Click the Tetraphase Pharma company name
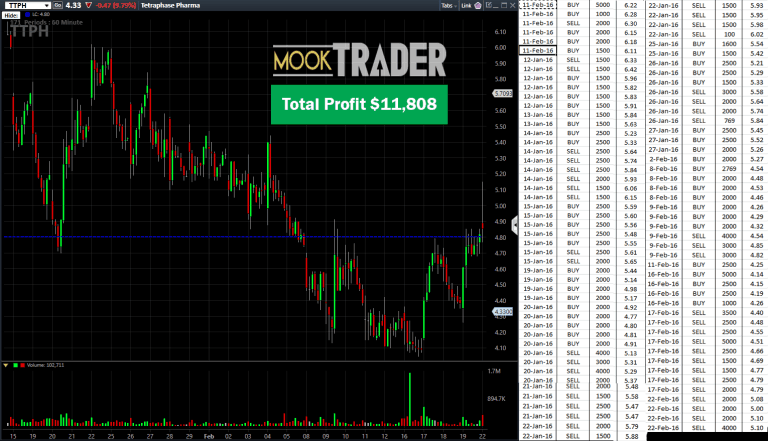768x441 pixels. pos(170,5)
